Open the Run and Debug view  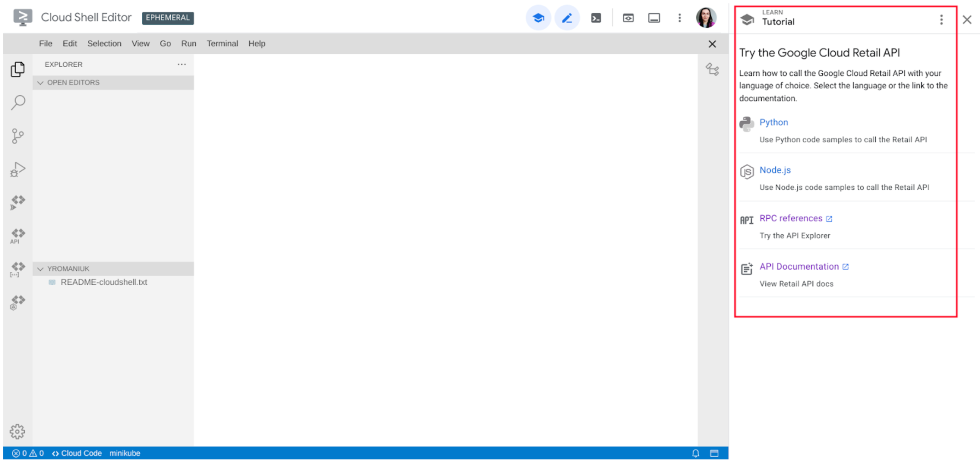(18, 169)
